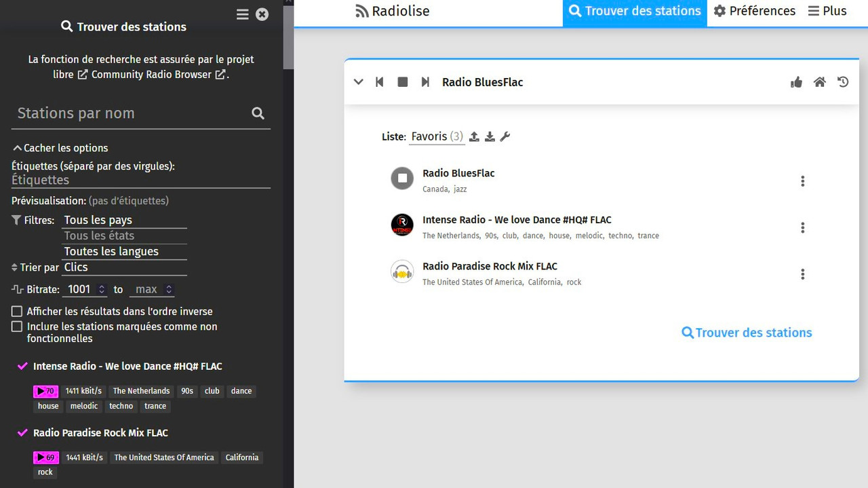Type in the Stations par nom field
The height and width of the screenshot is (488, 868).
130,113
